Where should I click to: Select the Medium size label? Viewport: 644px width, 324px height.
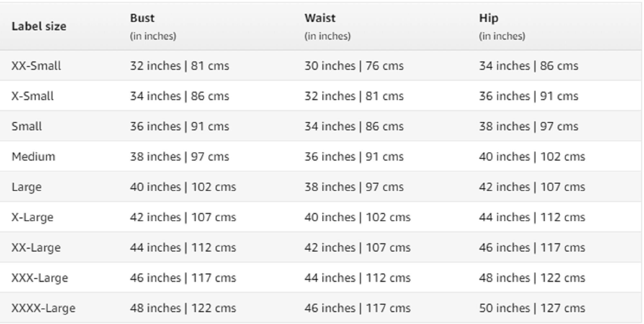click(x=33, y=157)
